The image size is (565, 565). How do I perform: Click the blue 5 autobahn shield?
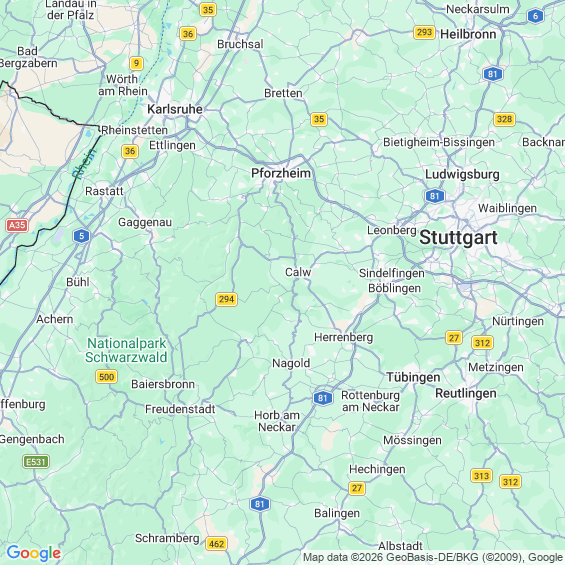pos(81,236)
